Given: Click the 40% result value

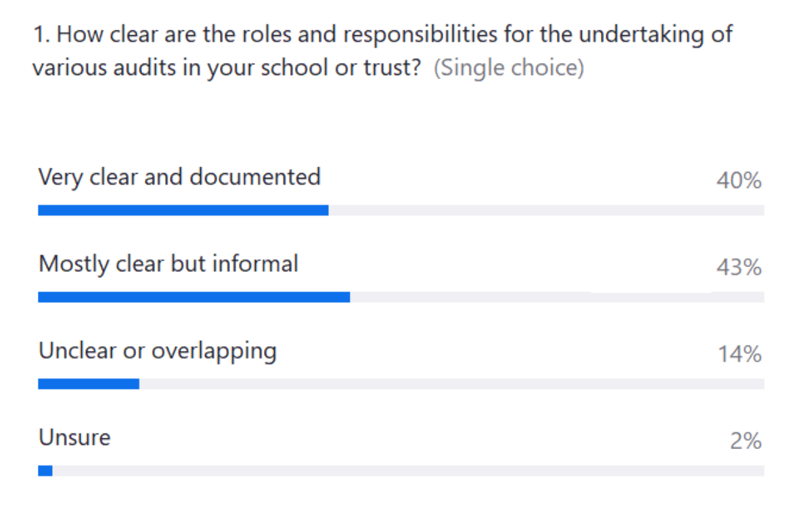Looking at the screenshot, I should 739,181.
